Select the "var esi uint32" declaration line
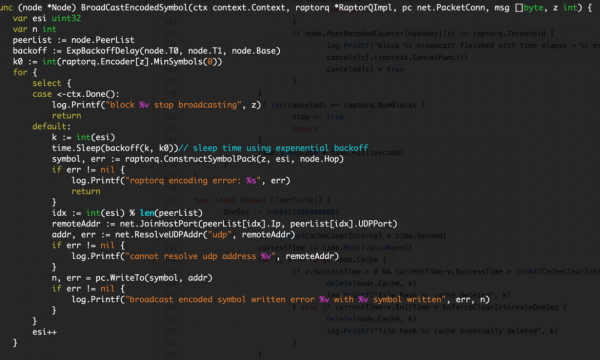 (47, 18)
